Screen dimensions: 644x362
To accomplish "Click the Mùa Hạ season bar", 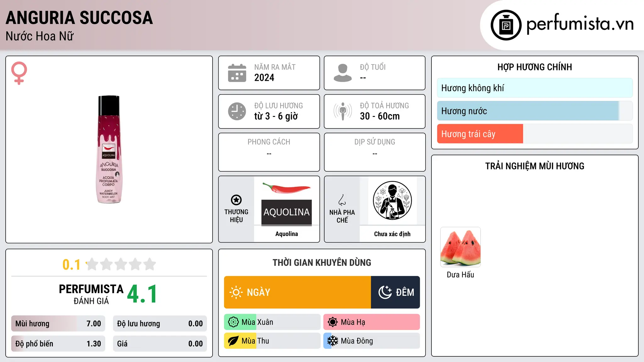I will coord(371,322).
